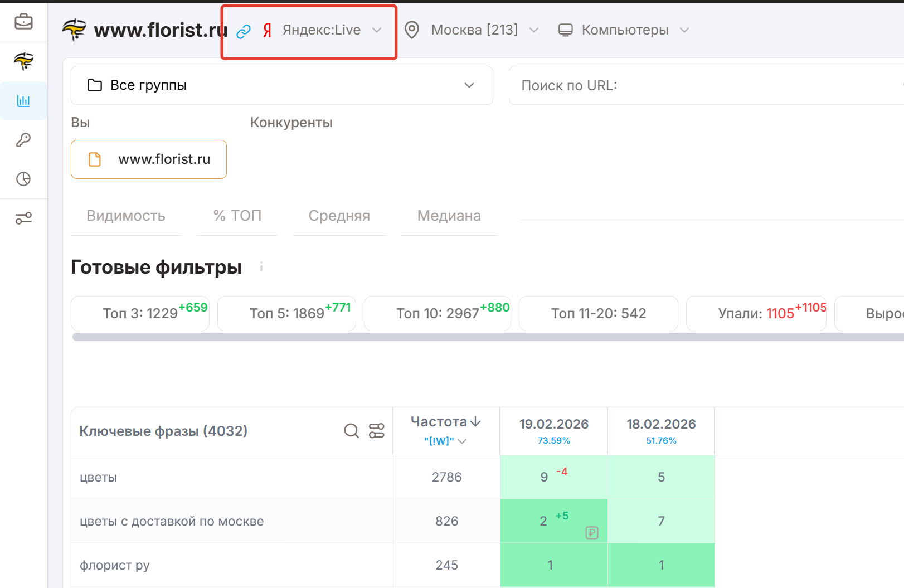Expand the Яндекс:Live search engine dropdown

click(x=322, y=30)
